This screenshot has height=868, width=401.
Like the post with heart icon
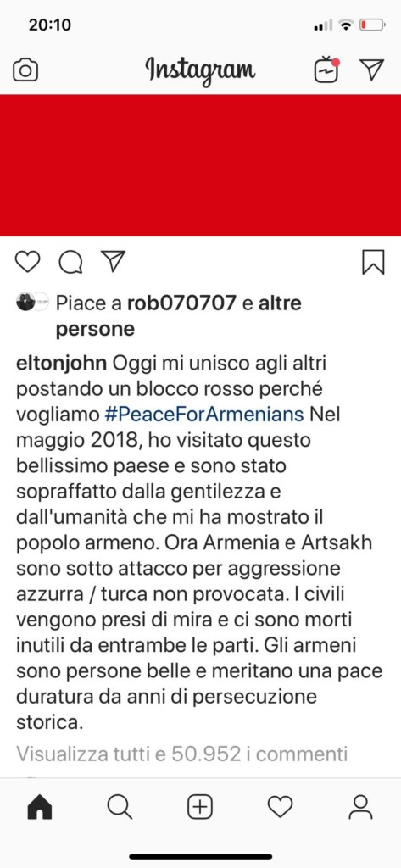click(x=27, y=262)
